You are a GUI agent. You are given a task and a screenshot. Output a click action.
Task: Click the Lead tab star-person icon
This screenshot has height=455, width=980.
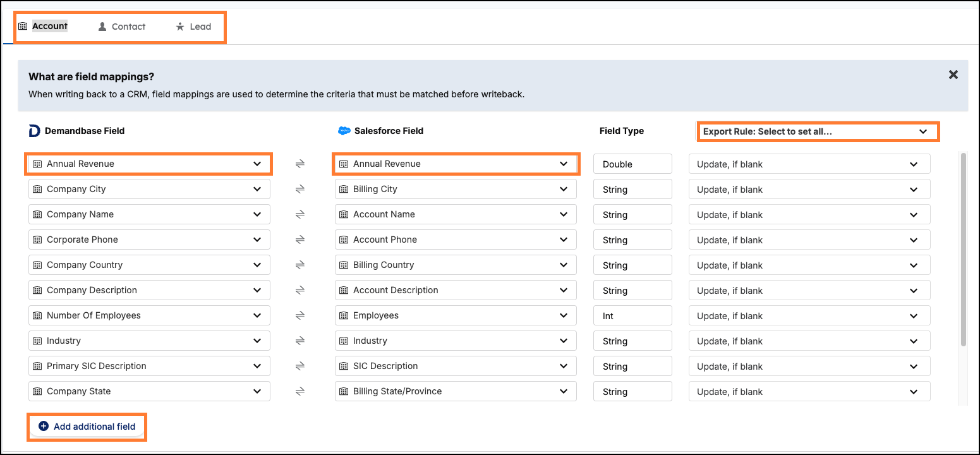pos(180,27)
